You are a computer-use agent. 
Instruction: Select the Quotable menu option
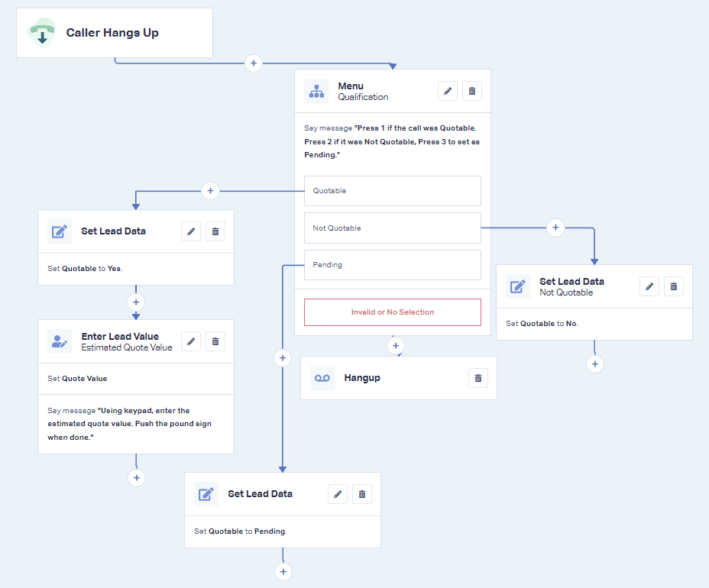[x=393, y=191]
